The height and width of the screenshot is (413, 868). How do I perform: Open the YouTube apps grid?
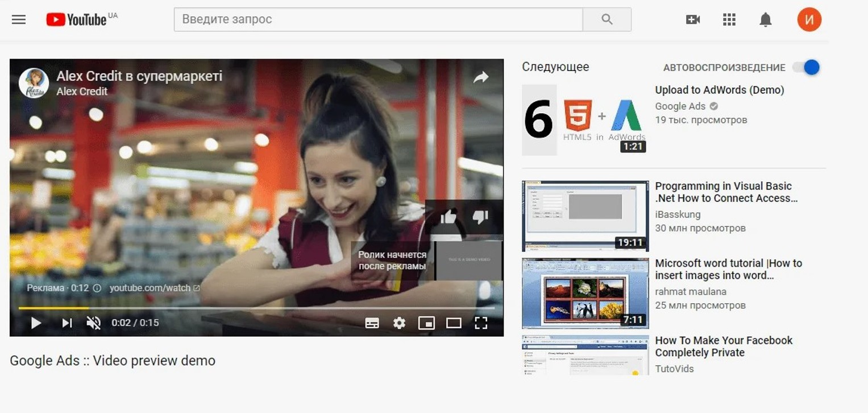pos(729,19)
